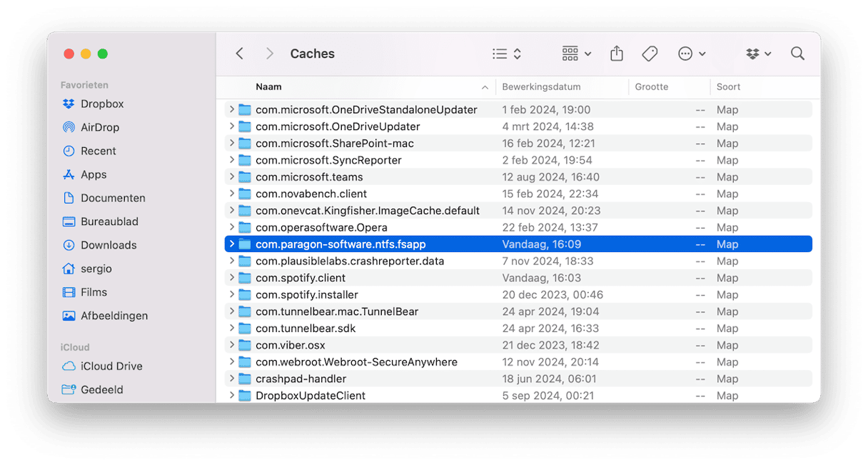The width and height of the screenshot is (868, 465).
Task: Click the date Vandaag, 16:03
Action: click(x=541, y=278)
